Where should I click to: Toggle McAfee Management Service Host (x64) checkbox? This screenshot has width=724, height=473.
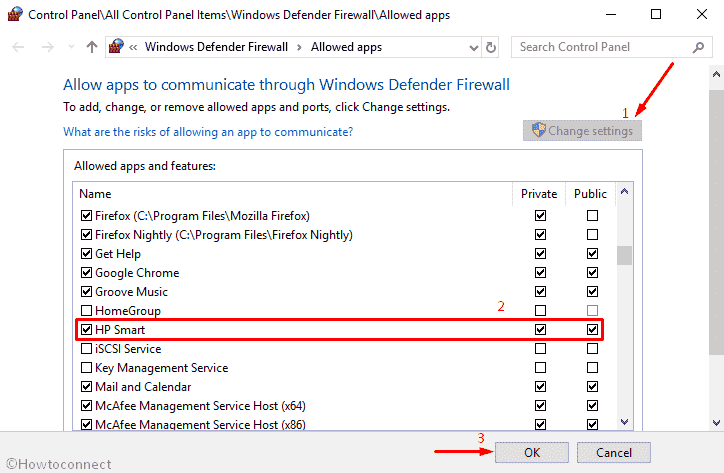point(86,406)
